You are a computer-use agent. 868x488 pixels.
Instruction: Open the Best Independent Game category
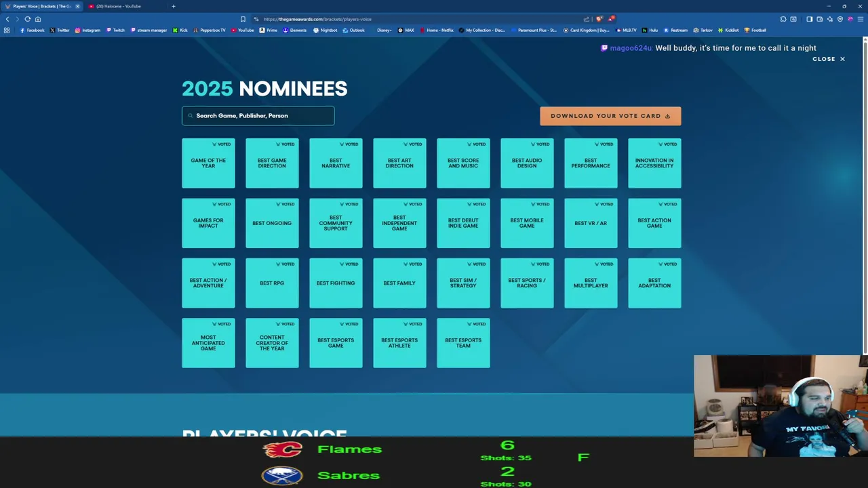399,223
